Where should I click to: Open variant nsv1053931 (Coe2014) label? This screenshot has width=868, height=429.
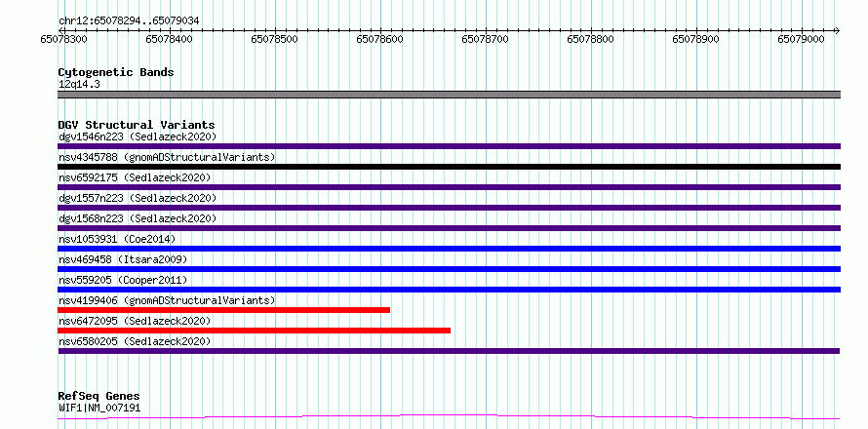coord(117,239)
